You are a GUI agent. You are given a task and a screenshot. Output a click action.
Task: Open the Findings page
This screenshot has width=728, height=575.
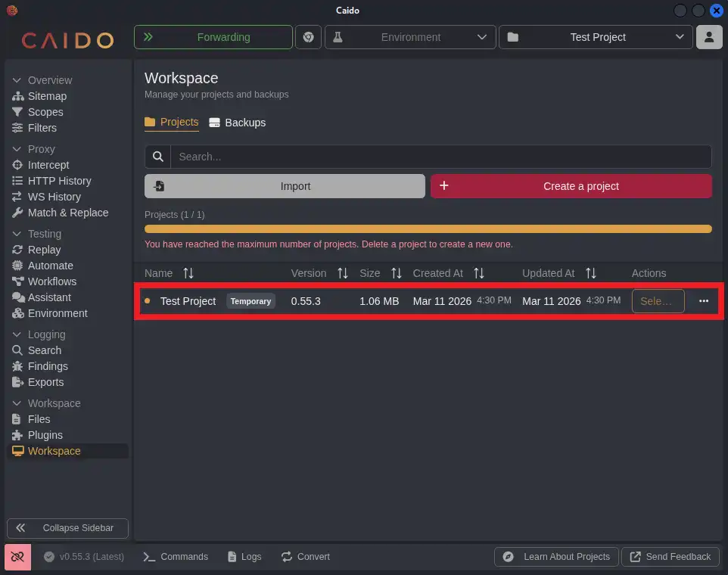[48, 366]
